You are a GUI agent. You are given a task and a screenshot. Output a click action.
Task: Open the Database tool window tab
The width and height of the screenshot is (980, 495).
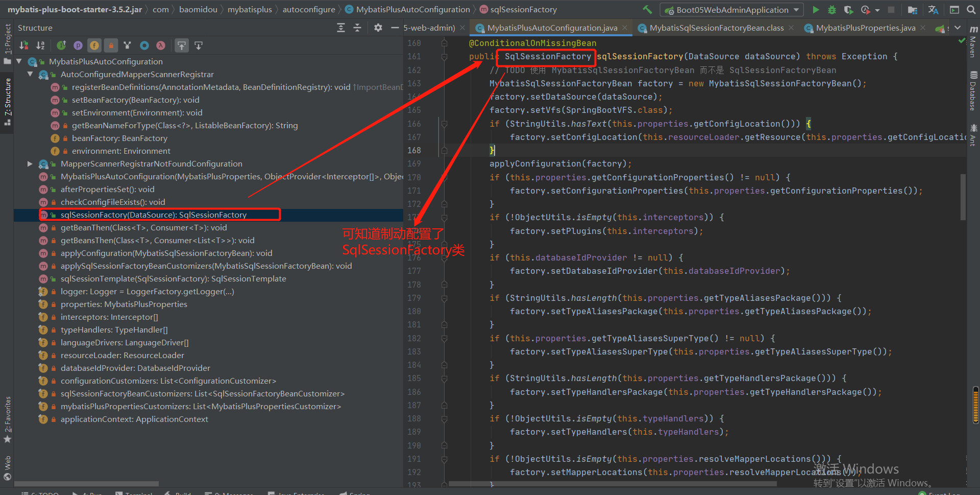click(x=973, y=91)
